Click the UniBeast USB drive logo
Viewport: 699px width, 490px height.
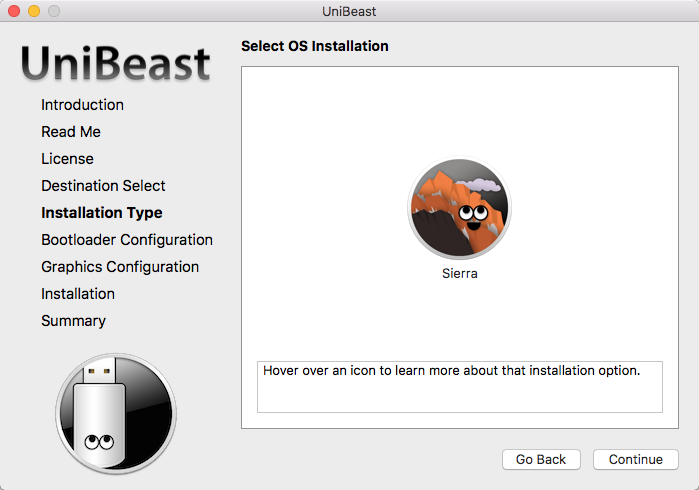[116, 414]
